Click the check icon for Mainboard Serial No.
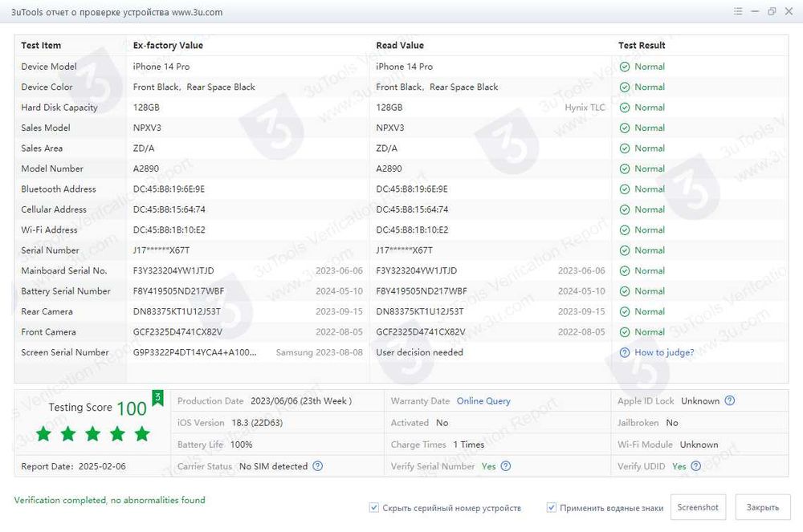Screen dimensions: 803x532 (x=625, y=271)
